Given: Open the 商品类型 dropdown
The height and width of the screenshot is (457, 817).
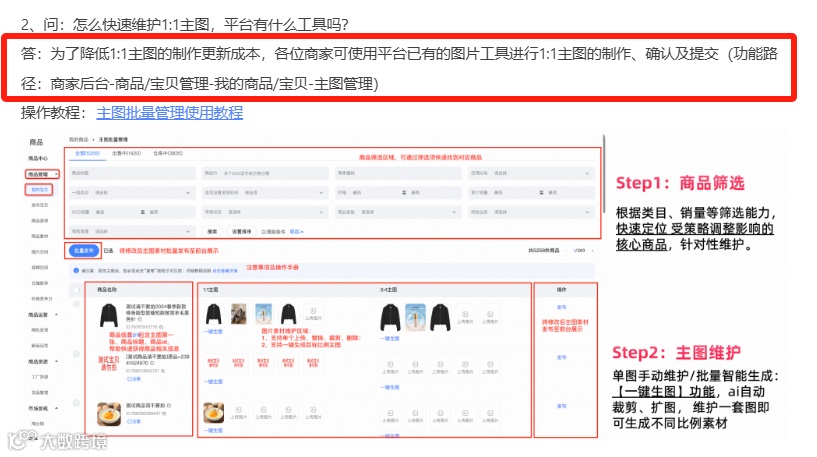Looking at the screenshot, I should (x=398, y=212).
